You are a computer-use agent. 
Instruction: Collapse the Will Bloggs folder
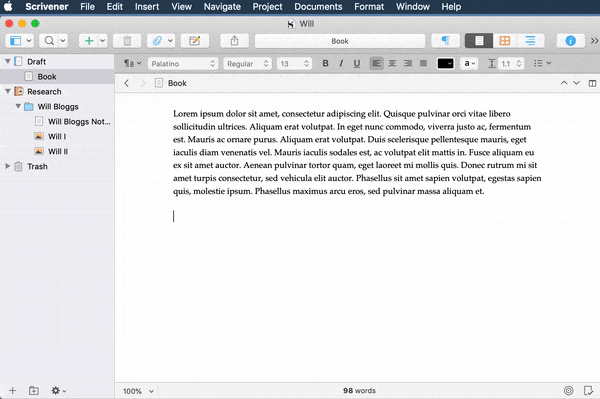18,106
